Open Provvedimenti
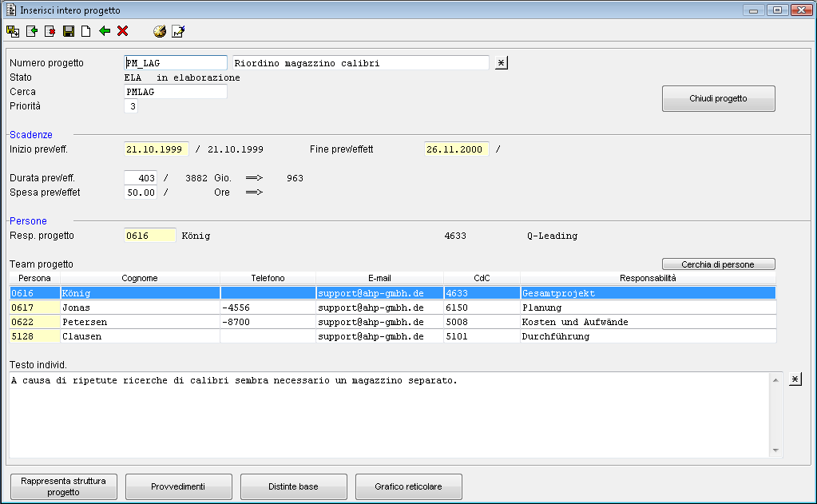This screenshot has height=504, width=817. pyautogui.click(x=179, y=486)
